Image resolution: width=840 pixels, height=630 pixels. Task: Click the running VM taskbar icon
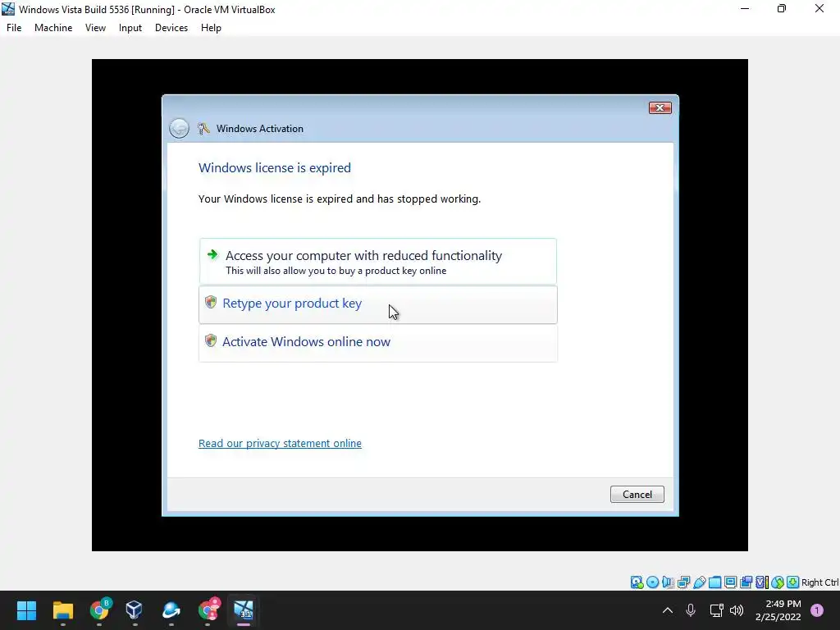point(244,610)
